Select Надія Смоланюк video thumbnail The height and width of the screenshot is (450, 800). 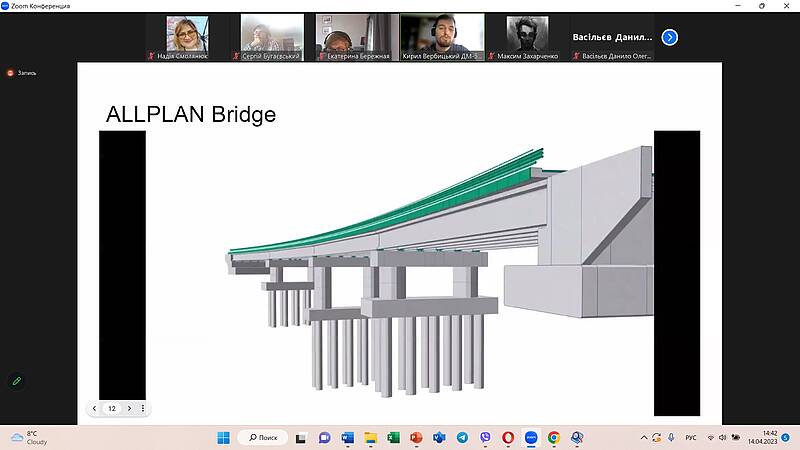pyautogui.click(x=187, y=38)
